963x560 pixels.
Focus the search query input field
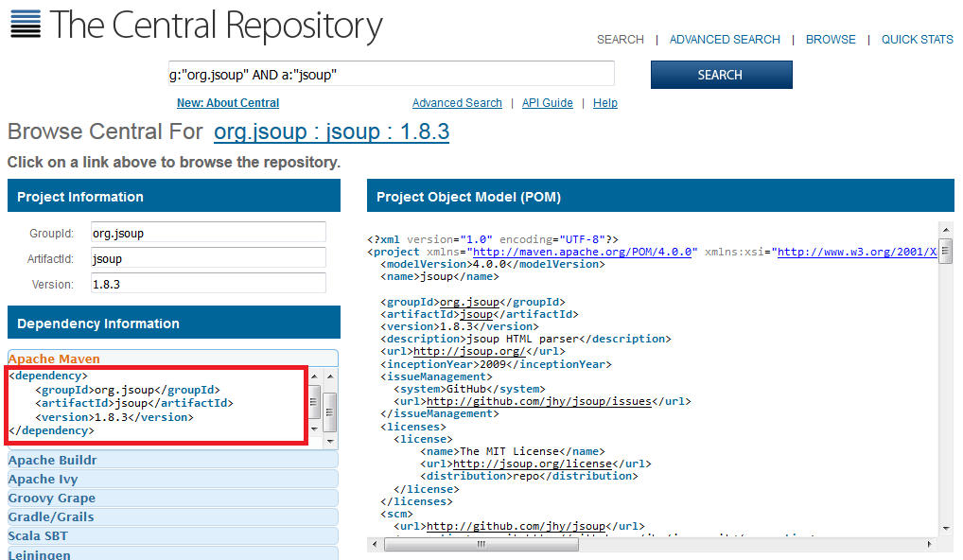(x=390, y=74)
